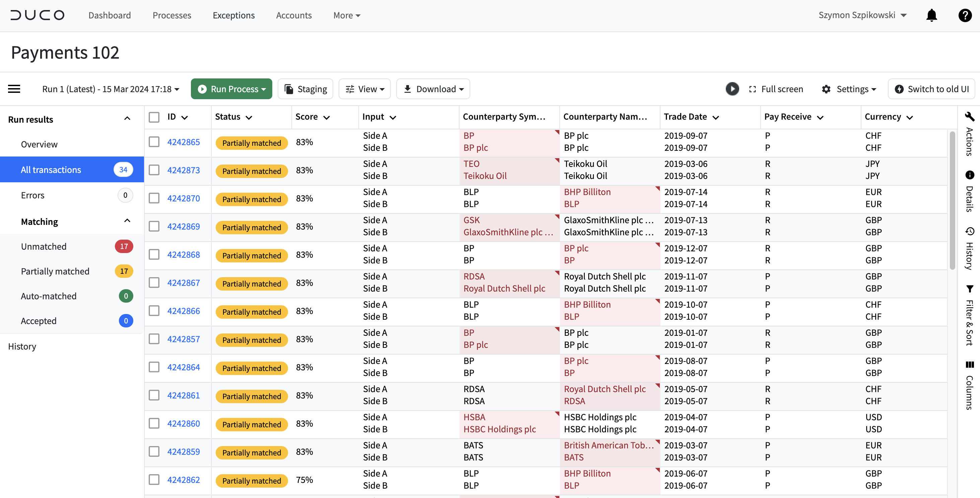Open the Columns panel icon
980x498 pixels.
969,364
